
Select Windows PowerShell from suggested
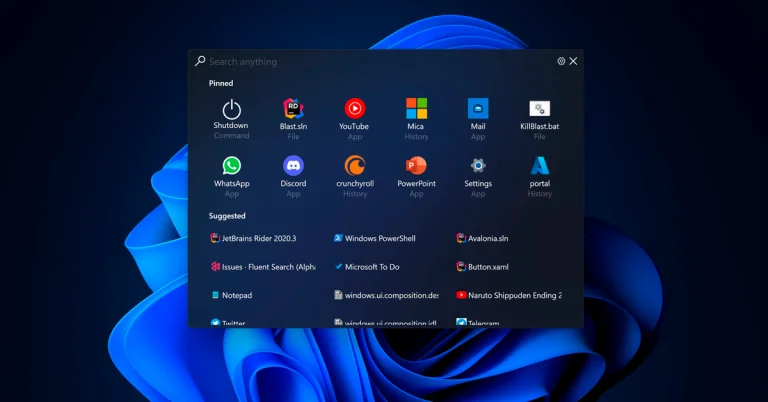click(x=379, y=239)
